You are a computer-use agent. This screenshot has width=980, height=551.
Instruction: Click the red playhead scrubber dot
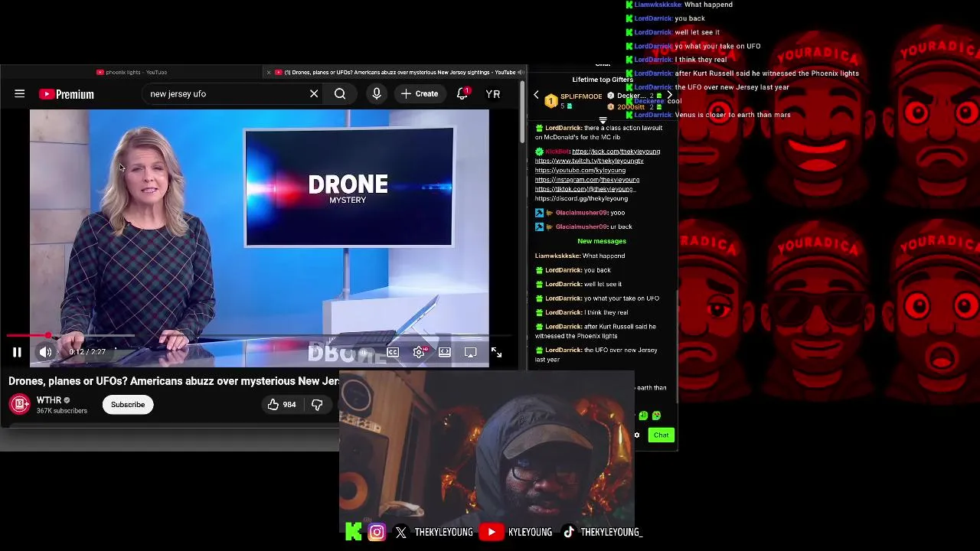tap(48, 335)
